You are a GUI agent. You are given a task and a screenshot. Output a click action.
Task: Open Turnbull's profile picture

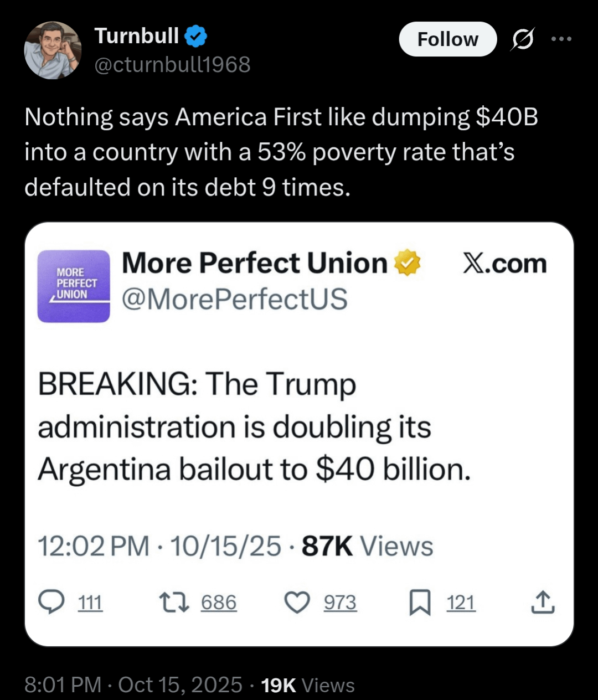point(53,50)
